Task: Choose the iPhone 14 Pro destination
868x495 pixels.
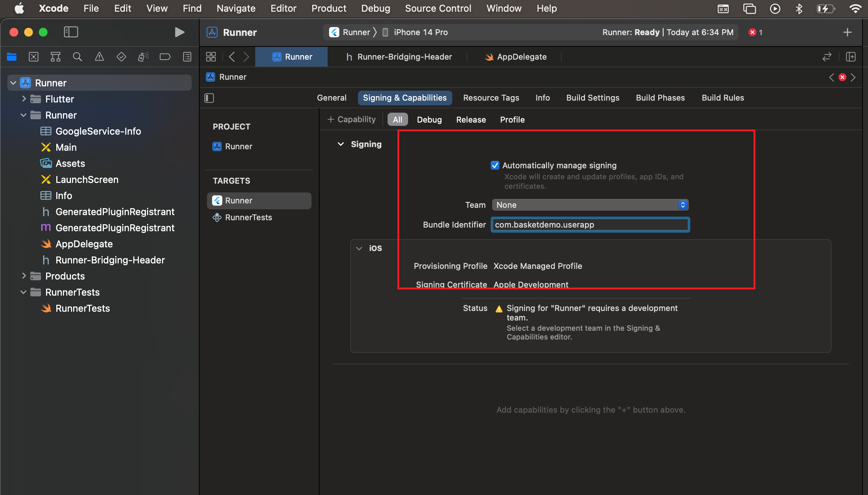Action: (415, 32)
